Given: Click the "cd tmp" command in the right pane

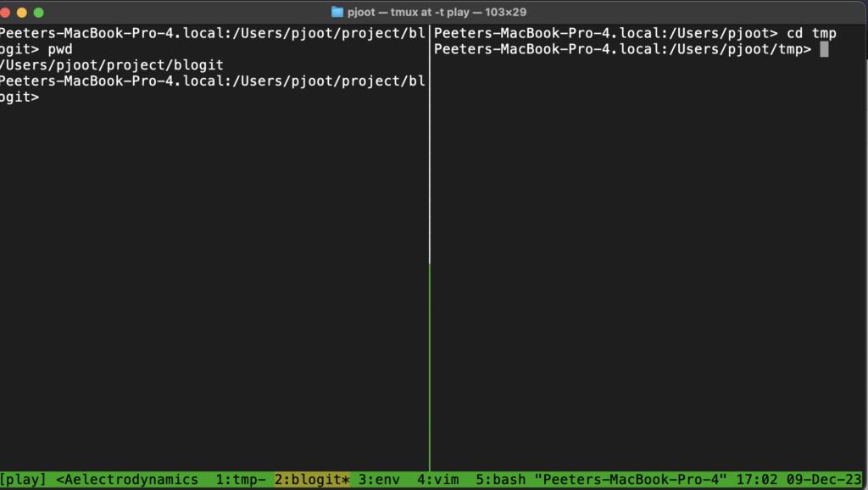Looking at the screenshot, I should click(x=811, y=33).
